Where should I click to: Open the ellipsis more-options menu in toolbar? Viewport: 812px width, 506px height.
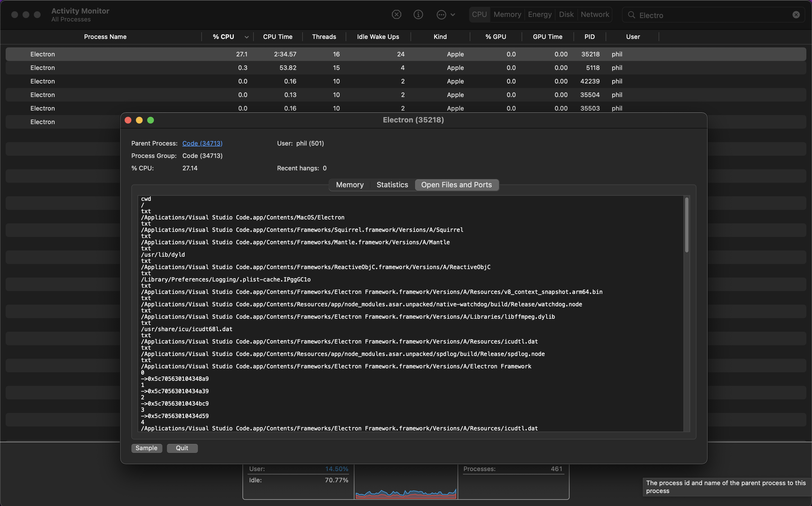tap(442, 14)
